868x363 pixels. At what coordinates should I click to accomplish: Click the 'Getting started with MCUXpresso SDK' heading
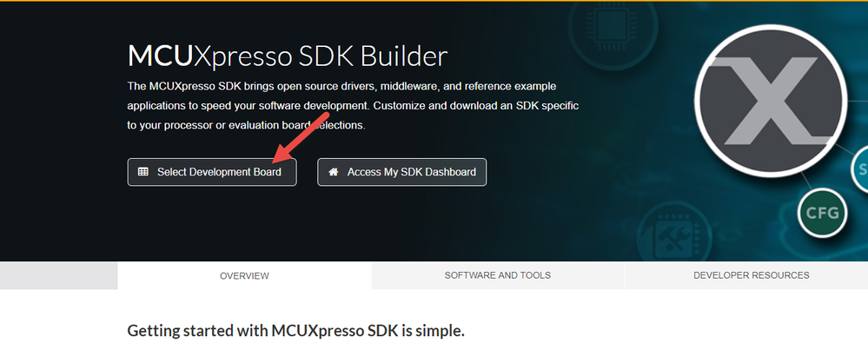(x=296, y=331)
